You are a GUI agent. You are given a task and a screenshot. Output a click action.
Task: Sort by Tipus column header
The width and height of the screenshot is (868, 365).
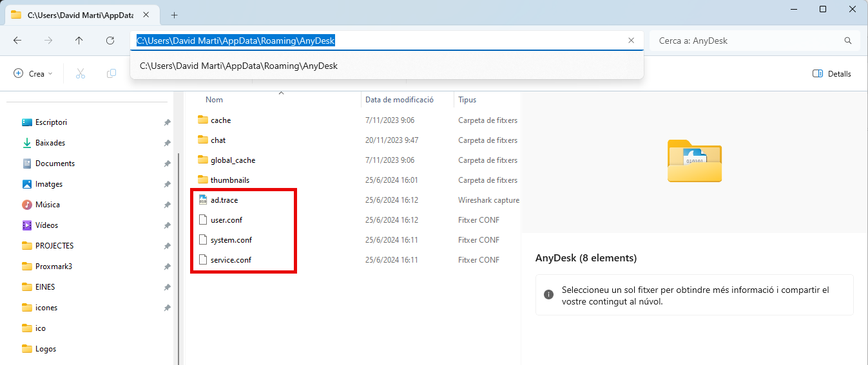pos(467,100)
